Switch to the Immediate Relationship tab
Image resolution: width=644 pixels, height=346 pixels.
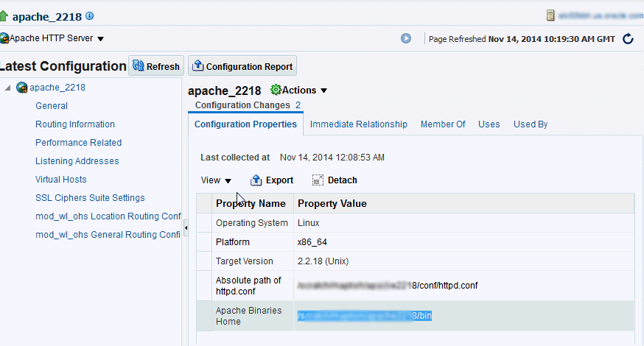click(x=359, y=124)
